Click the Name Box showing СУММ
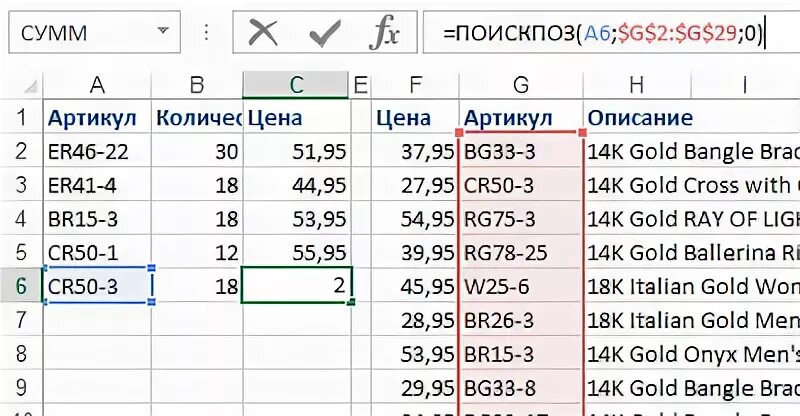Viewport: 800px width, 416px height. [94, 32]
